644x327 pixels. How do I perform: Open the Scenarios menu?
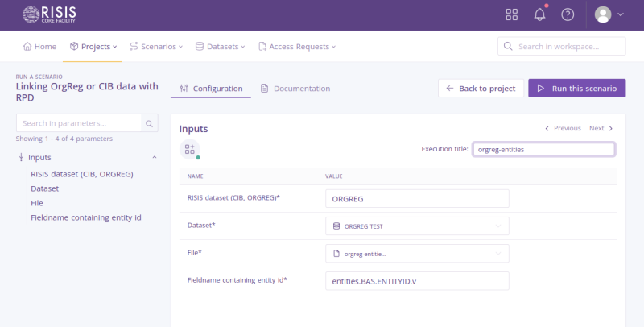(156, 47)
